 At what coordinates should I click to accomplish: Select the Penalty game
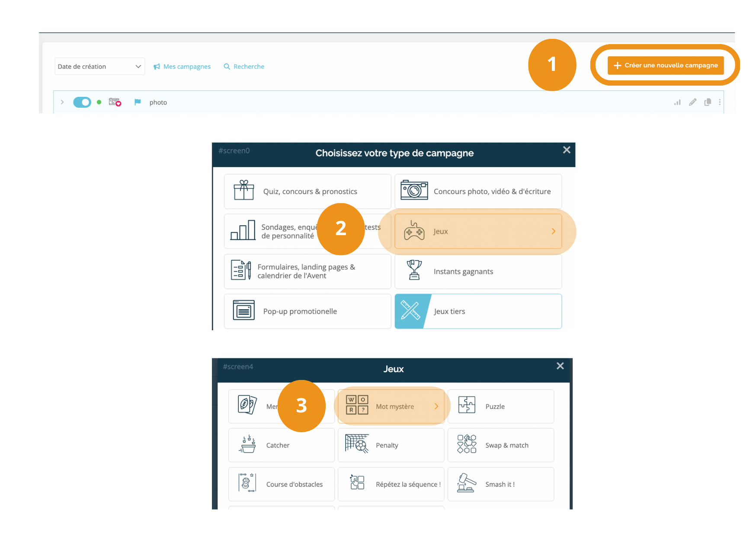(x=391, y=445)
